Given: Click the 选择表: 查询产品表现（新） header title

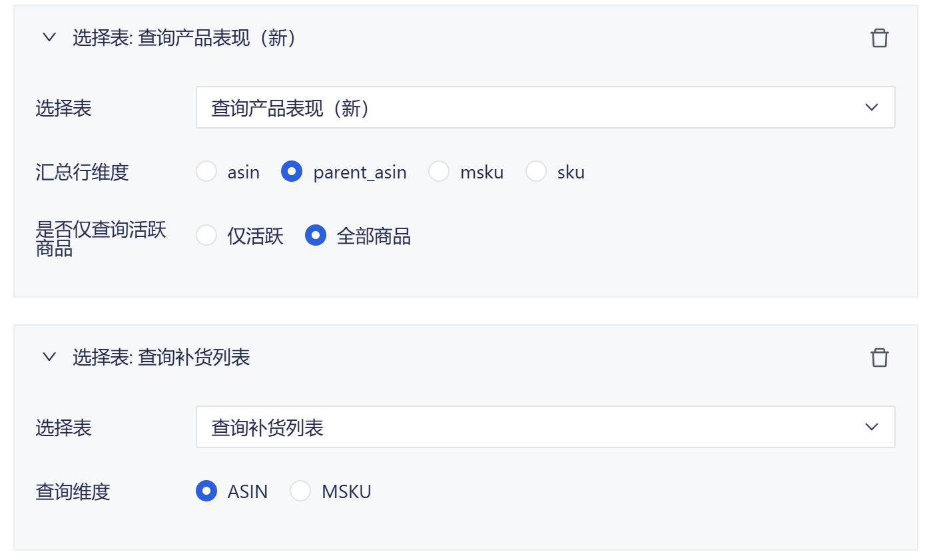Looking at the screenshot, I should click(184, 38).
